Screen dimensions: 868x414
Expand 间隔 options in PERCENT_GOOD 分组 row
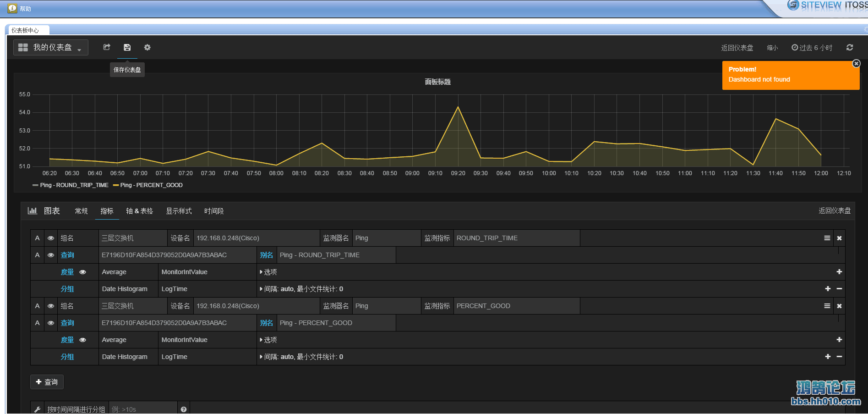pos(301,357)
